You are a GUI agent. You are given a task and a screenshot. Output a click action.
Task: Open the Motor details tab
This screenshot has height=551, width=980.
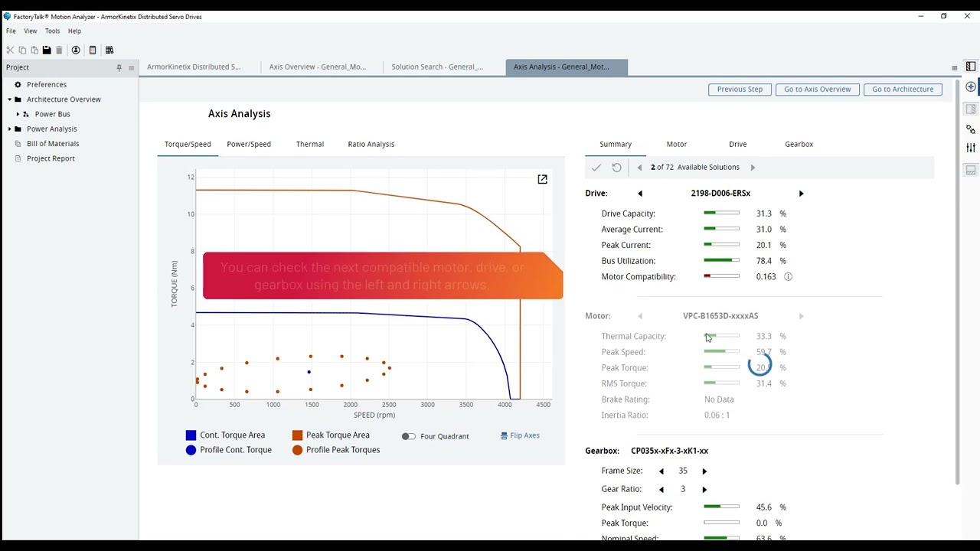tap(677, 144)
